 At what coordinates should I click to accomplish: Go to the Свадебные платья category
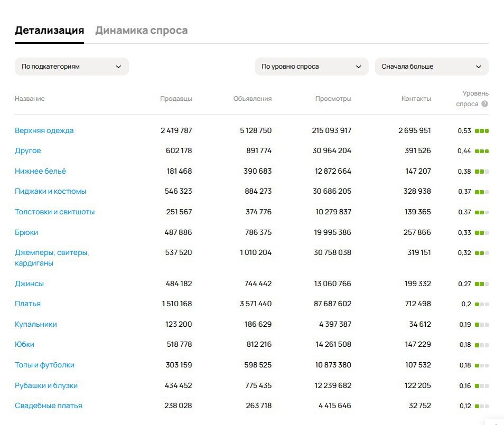(x=48, y=405)
